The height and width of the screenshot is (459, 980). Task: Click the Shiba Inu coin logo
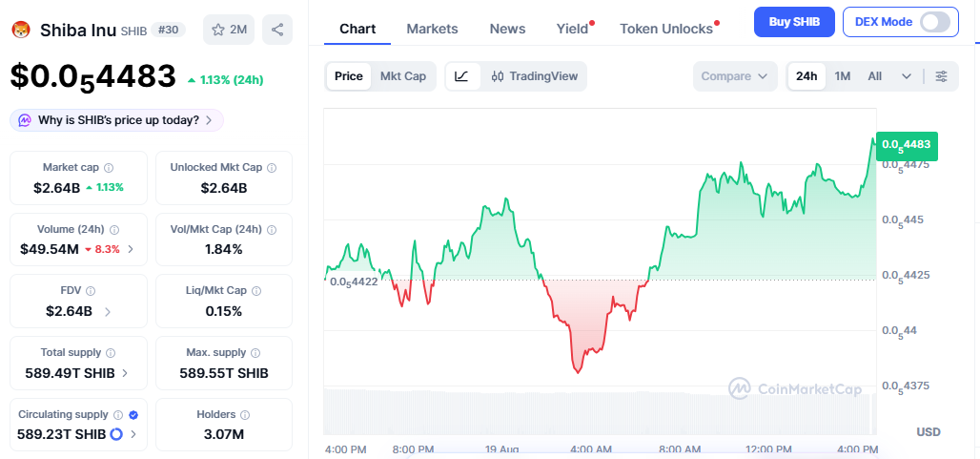tap(21, 30)
